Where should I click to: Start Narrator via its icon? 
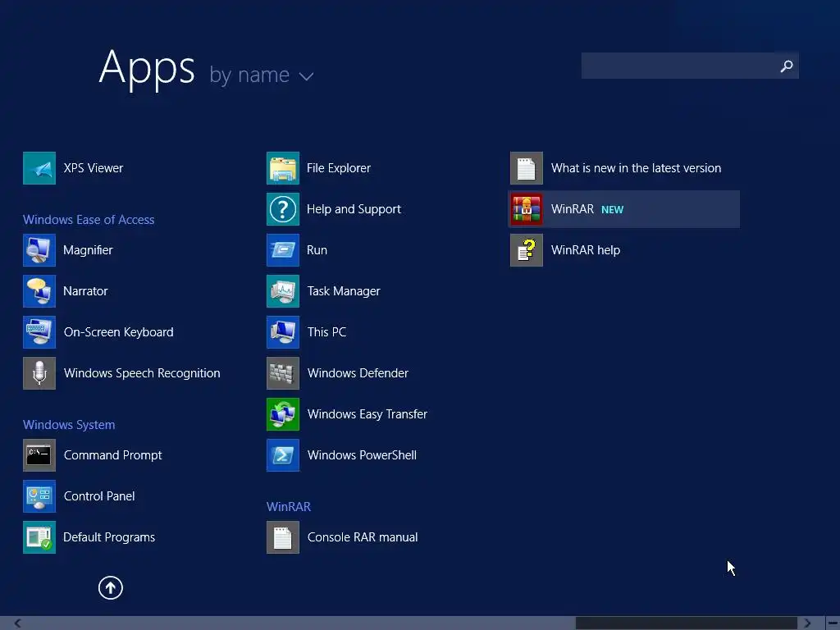pos(39,291)
